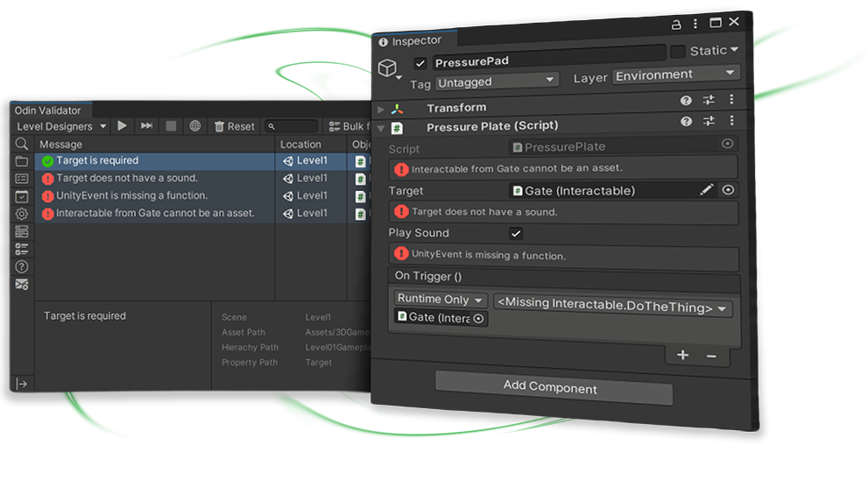Click the Reset button in Validator toolbar

pyautogui.click(x=235, y=126)
